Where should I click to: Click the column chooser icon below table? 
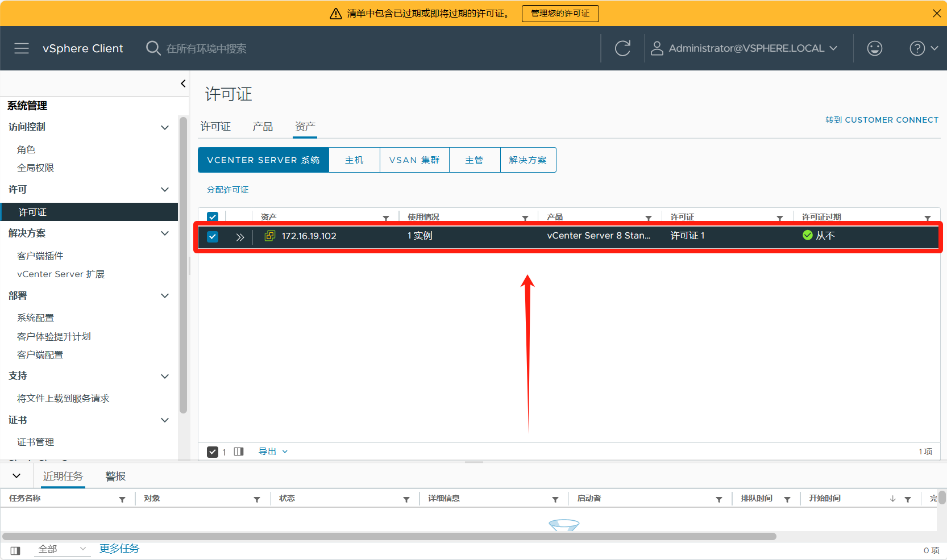pos(239,452)
